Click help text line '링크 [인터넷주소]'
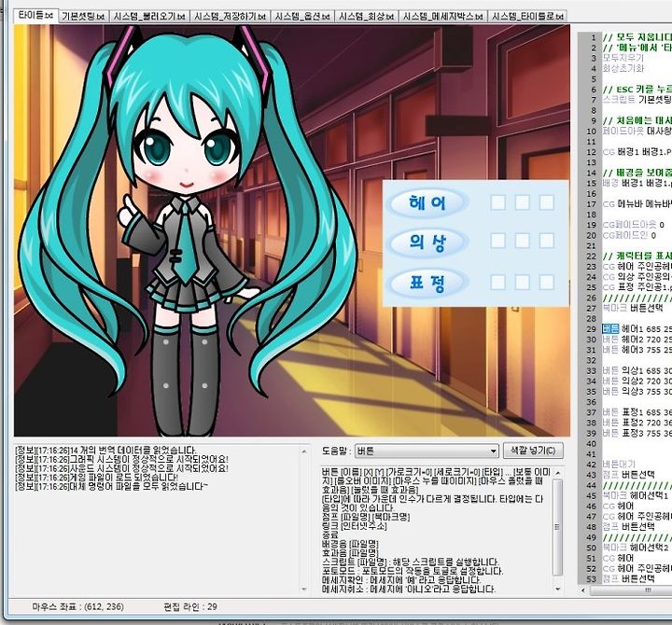The height and width of the screenshot is (625, 672). pyautogui.click(x=354, y=526)
